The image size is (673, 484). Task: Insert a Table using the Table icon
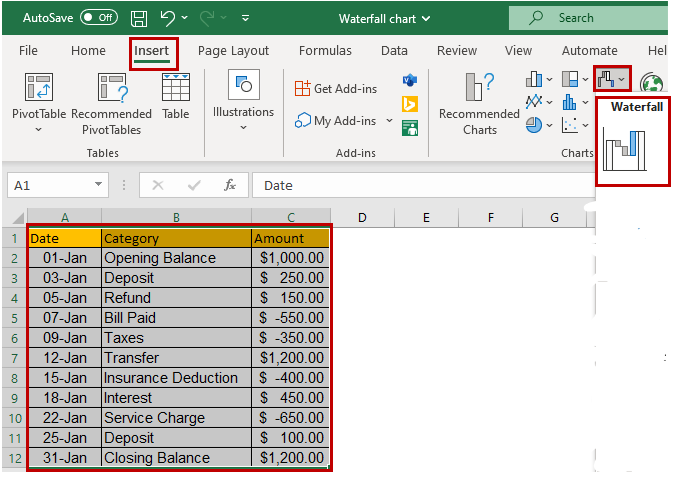point(176,87)
